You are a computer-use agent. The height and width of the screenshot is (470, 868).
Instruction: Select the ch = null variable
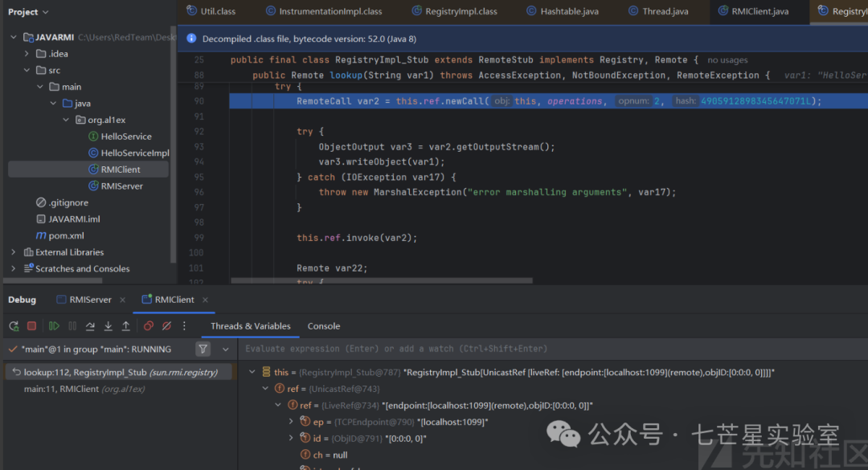(324, 455)
